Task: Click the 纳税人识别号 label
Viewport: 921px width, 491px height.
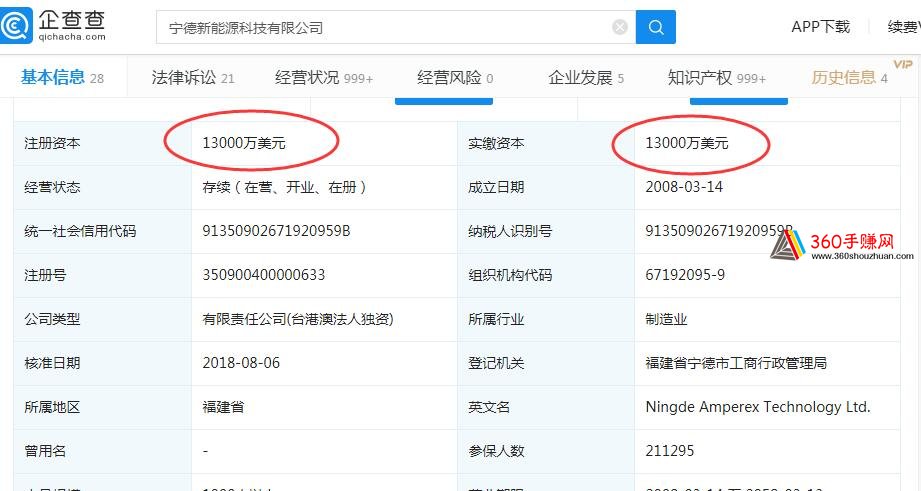Action: [510, 231]
